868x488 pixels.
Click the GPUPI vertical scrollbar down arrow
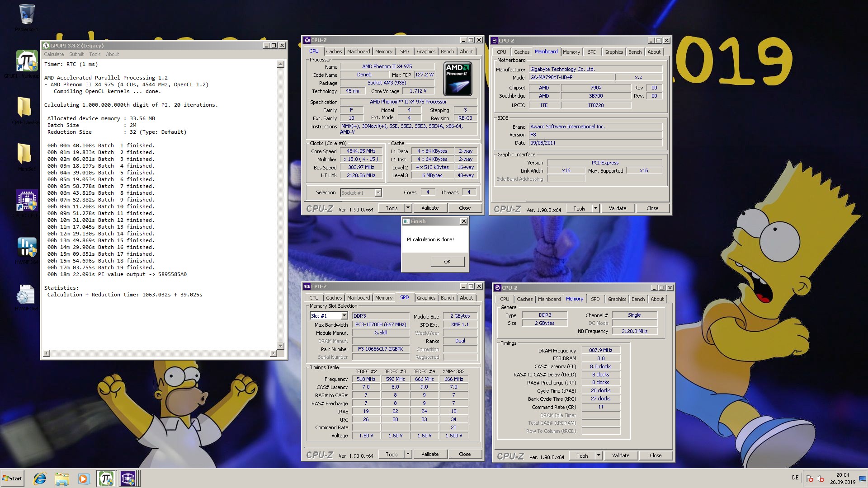[x=281, y=346]
